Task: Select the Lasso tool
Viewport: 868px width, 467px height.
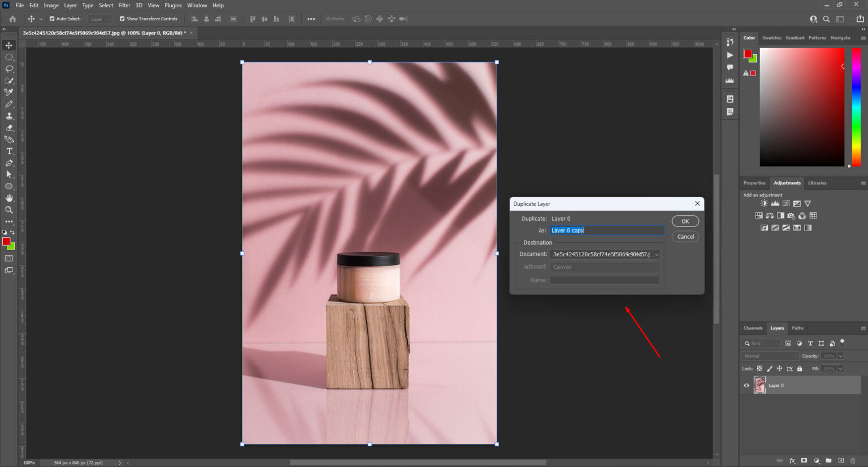Action: coord(8,68)
